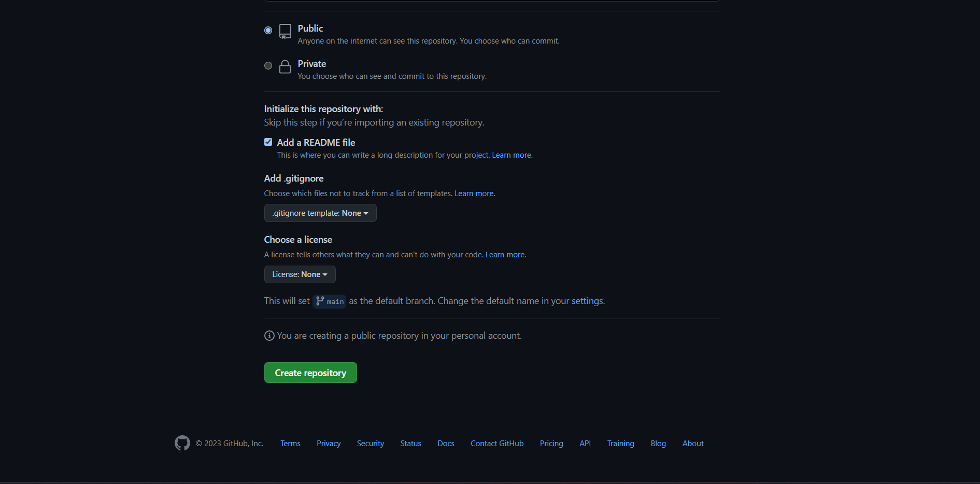This screenshot has height=484, width=980.
Task: Click the public repository book icon
Action: [285, 31]
